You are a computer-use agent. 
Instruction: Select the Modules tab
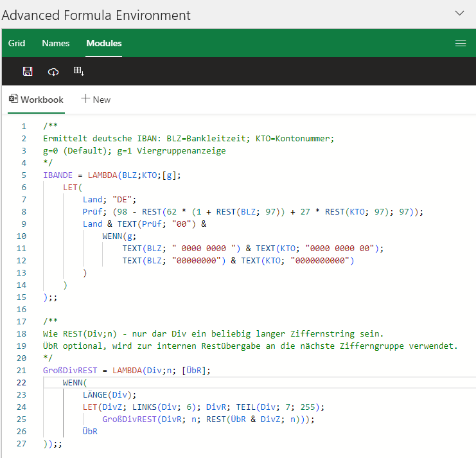(x=104, y=43)
